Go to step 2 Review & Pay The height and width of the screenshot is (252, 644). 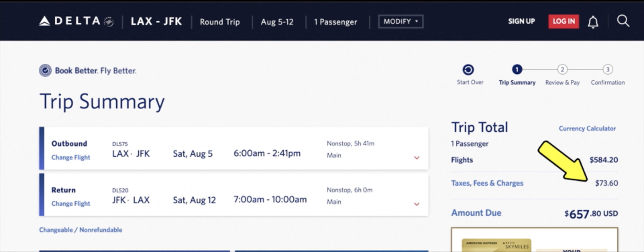pyautogui.click(x=562, y=70)
